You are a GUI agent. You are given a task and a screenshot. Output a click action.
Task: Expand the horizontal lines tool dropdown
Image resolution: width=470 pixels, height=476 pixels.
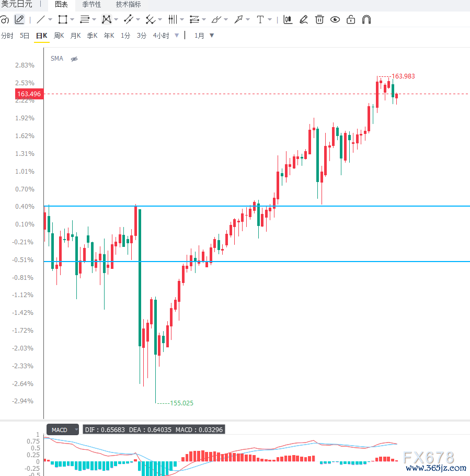point(94,20)
